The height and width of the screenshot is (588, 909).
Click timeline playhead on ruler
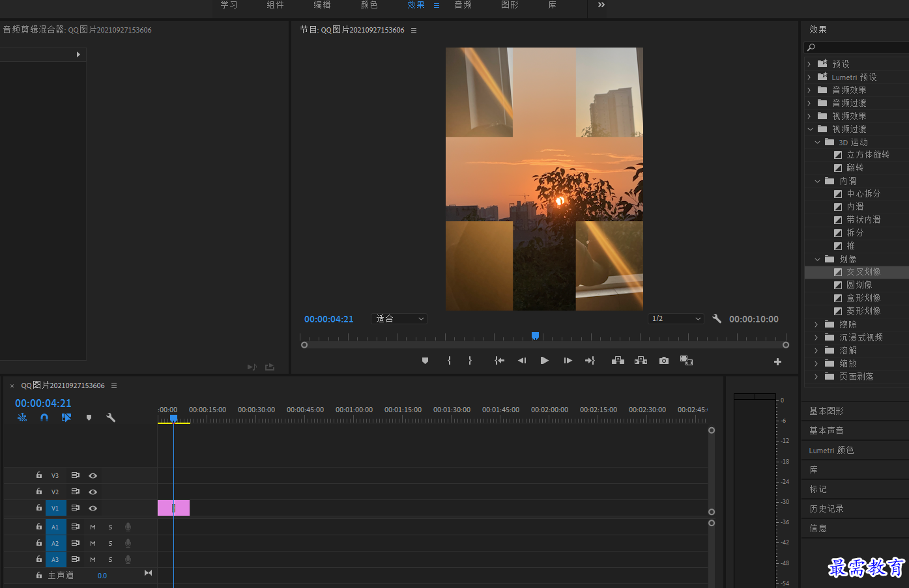[173, 419]
